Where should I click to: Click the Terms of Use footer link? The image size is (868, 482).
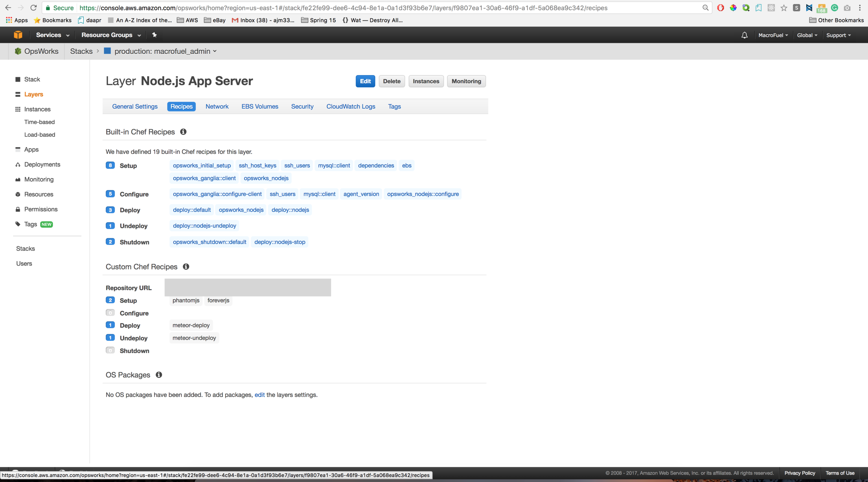[840, 473]
